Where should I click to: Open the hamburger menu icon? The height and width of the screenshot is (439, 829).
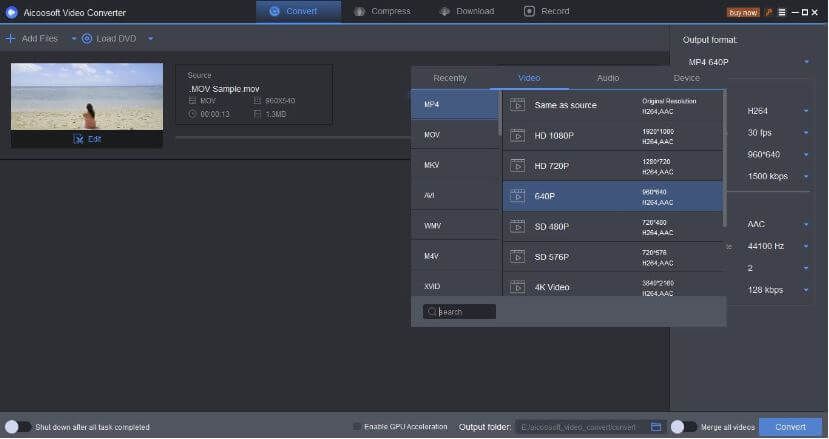pos(781,12)
